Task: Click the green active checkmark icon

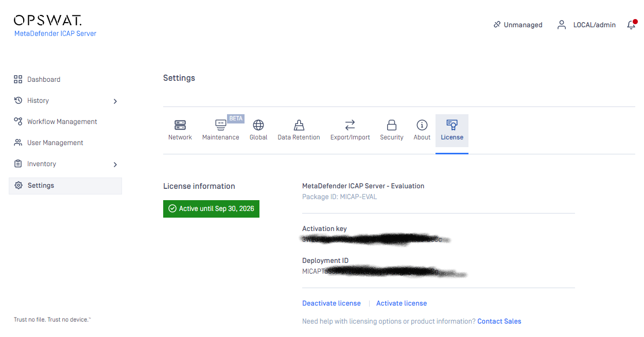Action: click(172, 208)
